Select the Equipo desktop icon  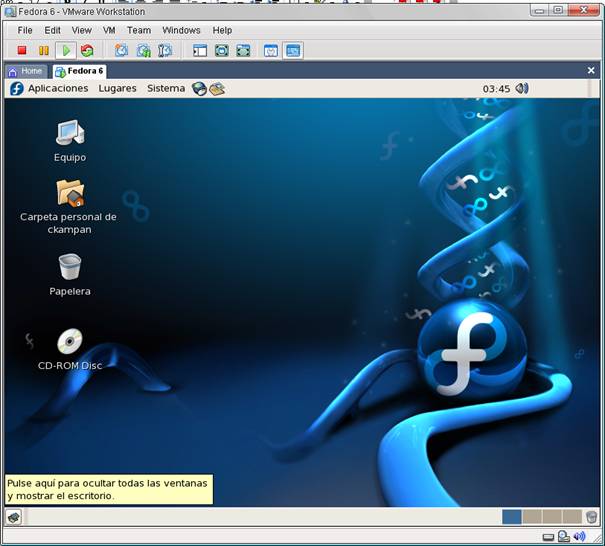[70, 141]
